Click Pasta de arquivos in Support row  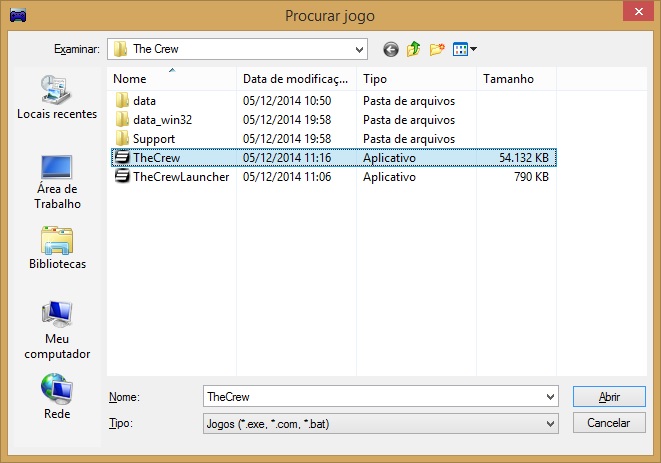pos(409,139)
